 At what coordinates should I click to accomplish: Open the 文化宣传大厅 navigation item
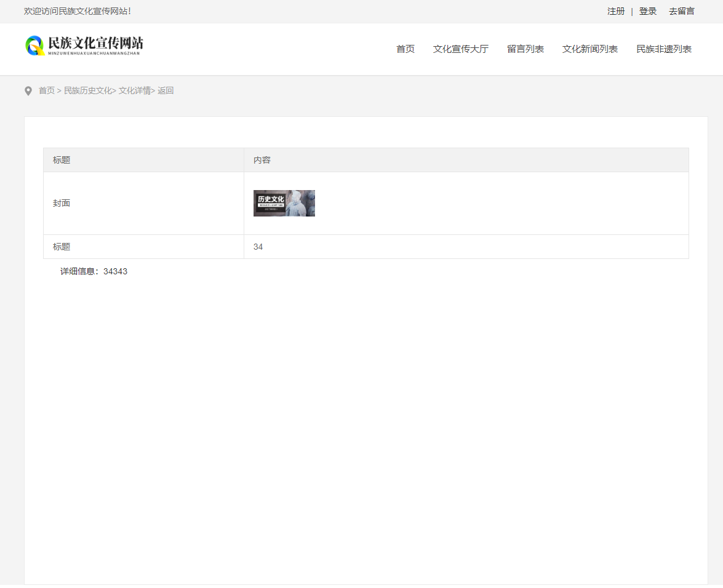(x=460, y=49)
